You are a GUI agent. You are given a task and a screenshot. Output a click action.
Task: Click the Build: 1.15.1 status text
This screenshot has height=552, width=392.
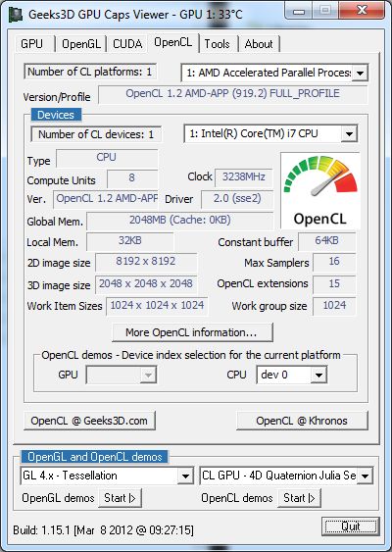(x=103, y=529)
